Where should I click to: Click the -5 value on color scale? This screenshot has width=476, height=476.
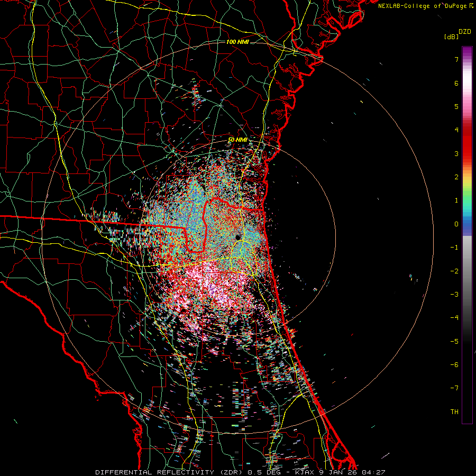tap(454, 342)
